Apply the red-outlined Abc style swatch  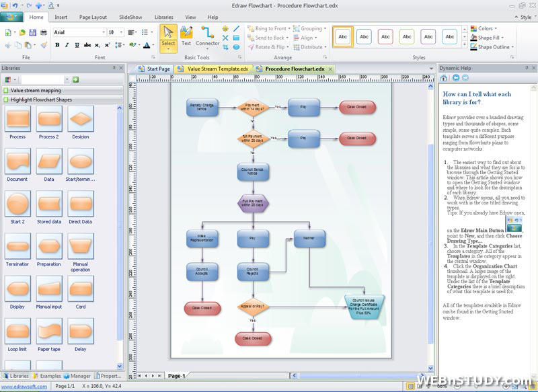[385, 37]
